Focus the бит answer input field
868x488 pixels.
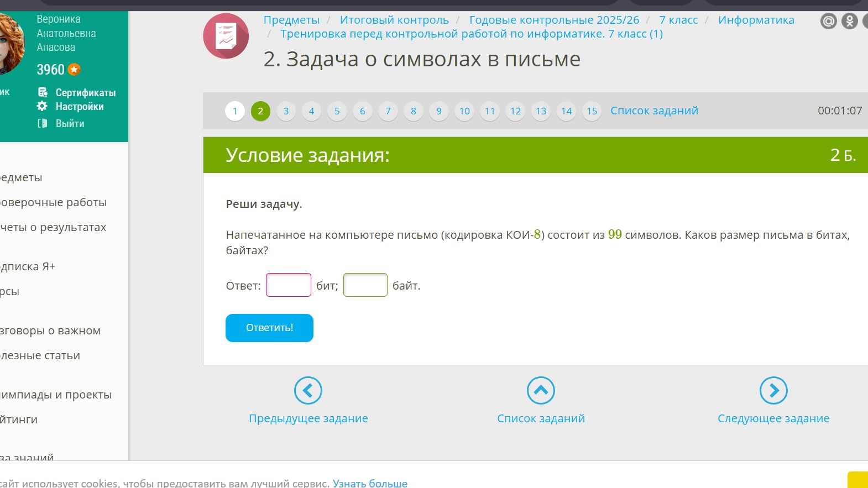pos(289,285)
